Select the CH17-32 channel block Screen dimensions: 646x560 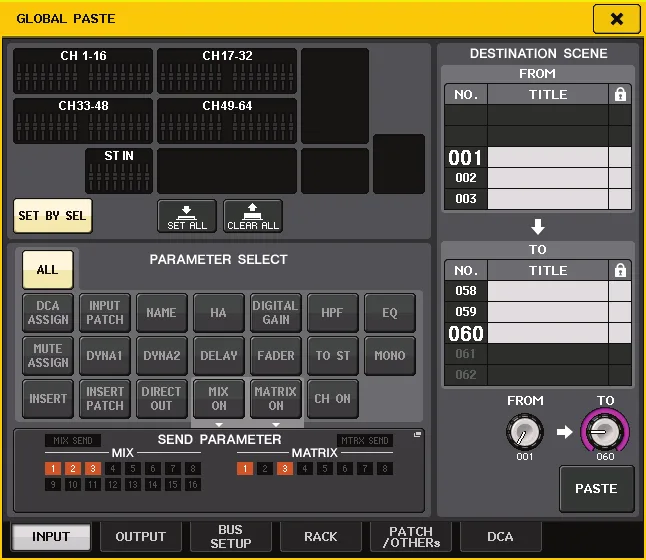[x=227, y=71]
